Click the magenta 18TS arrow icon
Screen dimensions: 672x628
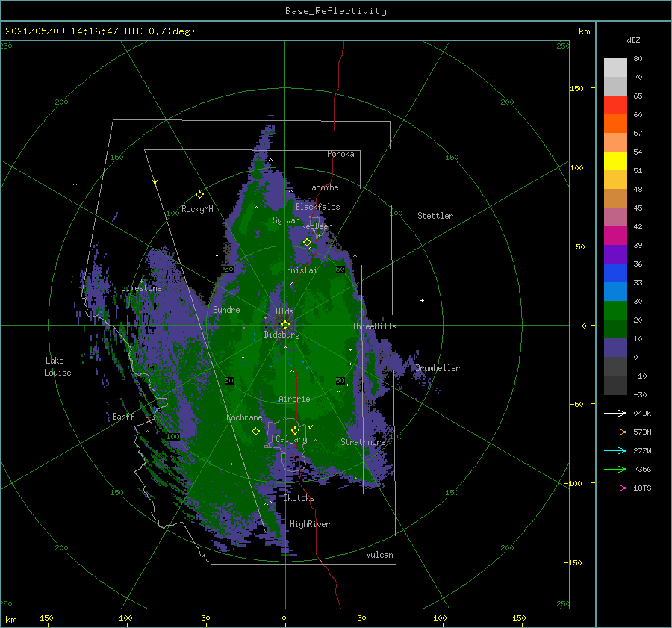coord(615,488)
